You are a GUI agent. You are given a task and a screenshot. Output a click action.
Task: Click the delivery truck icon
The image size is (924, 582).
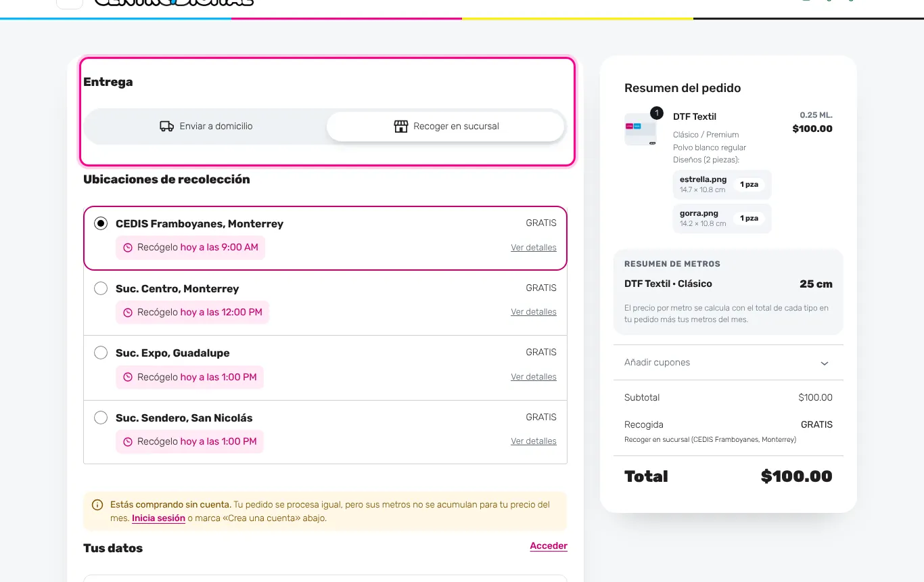tap(166, 127)
